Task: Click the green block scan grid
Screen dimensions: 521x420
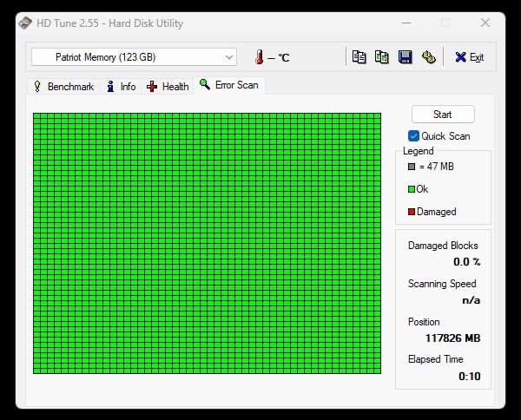Action: (207, 243)
